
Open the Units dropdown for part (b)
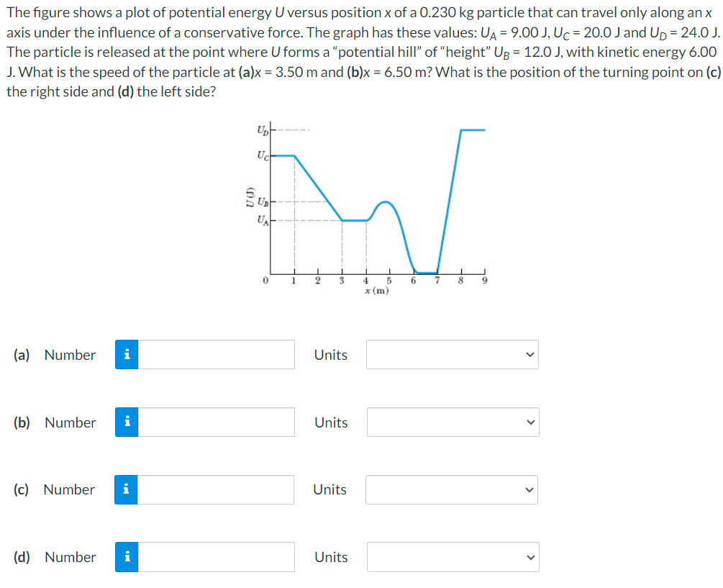[451, 422]
